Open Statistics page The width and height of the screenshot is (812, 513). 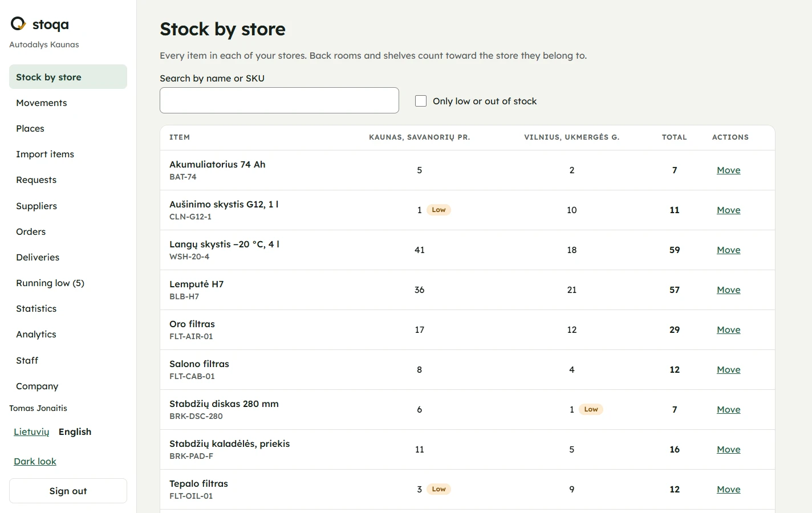click(x=68, y=308)
